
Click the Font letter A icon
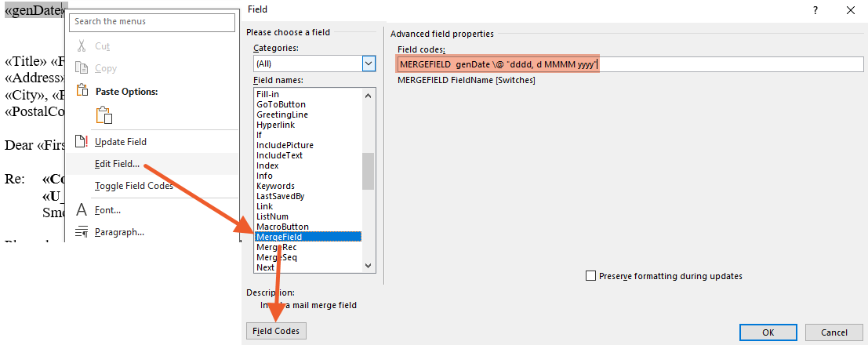(81, 210)
